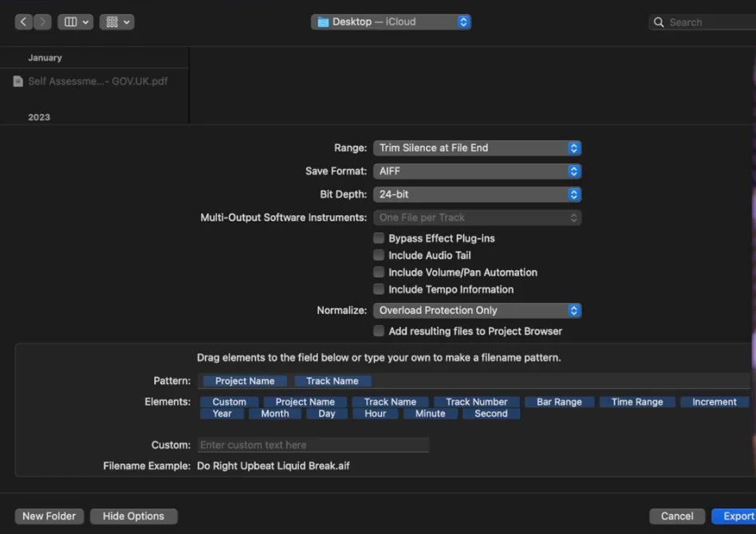Image resolution: width=756 pixels, height=534 pixels.
Task: Select the Custom element token
Action: pyautogui.click(x=229, y=402)
